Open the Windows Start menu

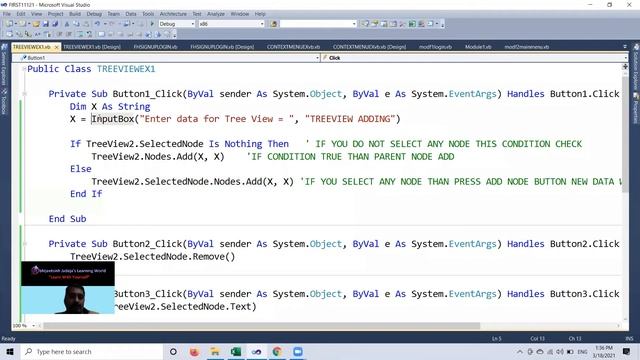tap(10, 351)
